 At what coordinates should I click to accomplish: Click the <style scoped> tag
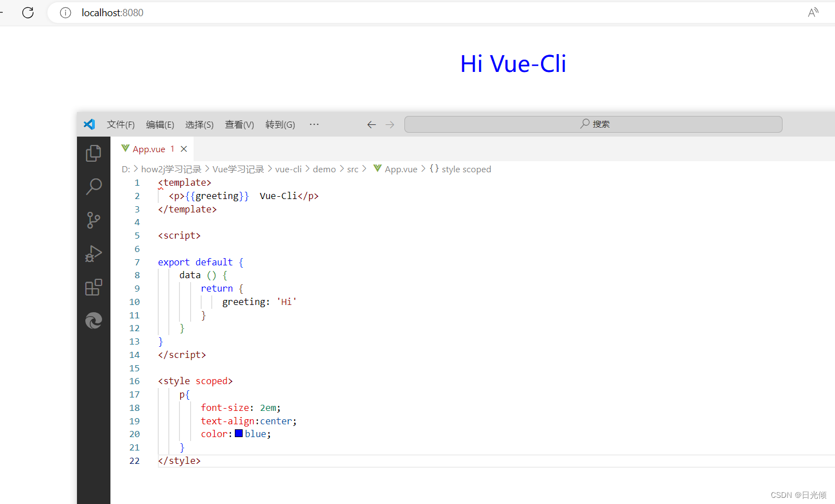coord(195,381)
